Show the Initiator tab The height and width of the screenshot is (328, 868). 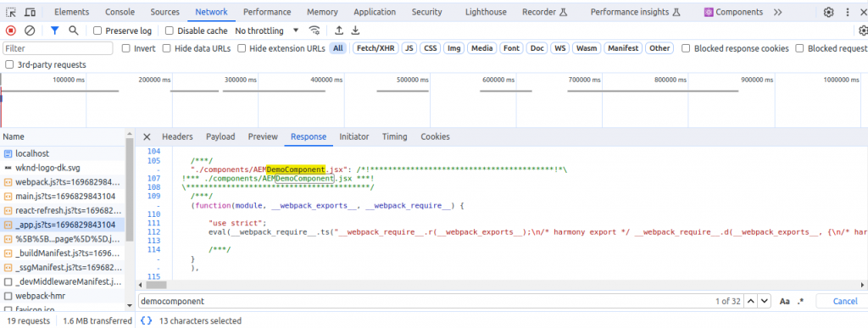point(353,136)
